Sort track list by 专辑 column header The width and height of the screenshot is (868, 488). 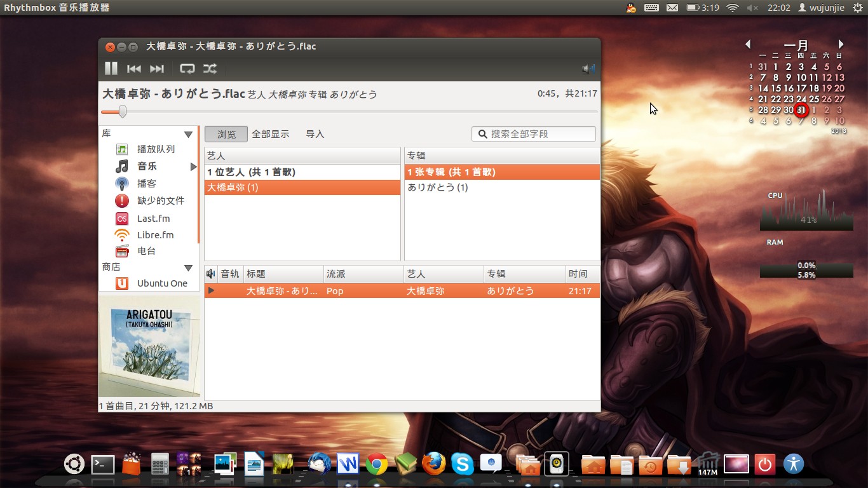(525, 274)
